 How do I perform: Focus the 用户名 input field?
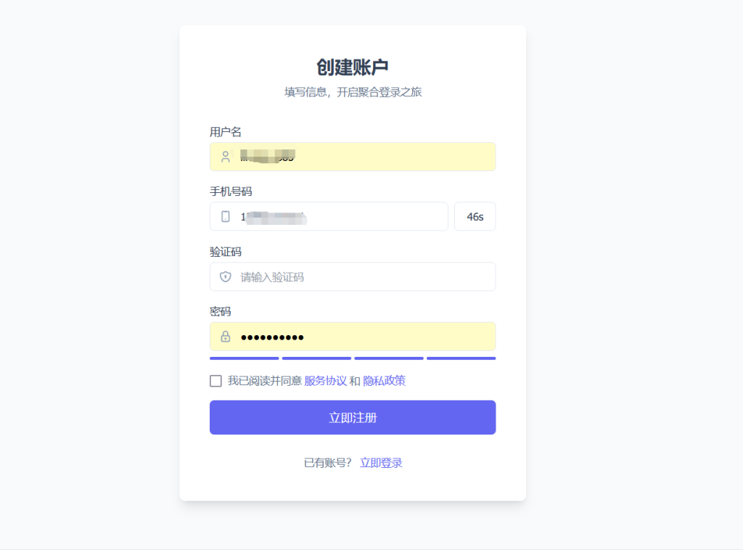[x=353, y=157]
